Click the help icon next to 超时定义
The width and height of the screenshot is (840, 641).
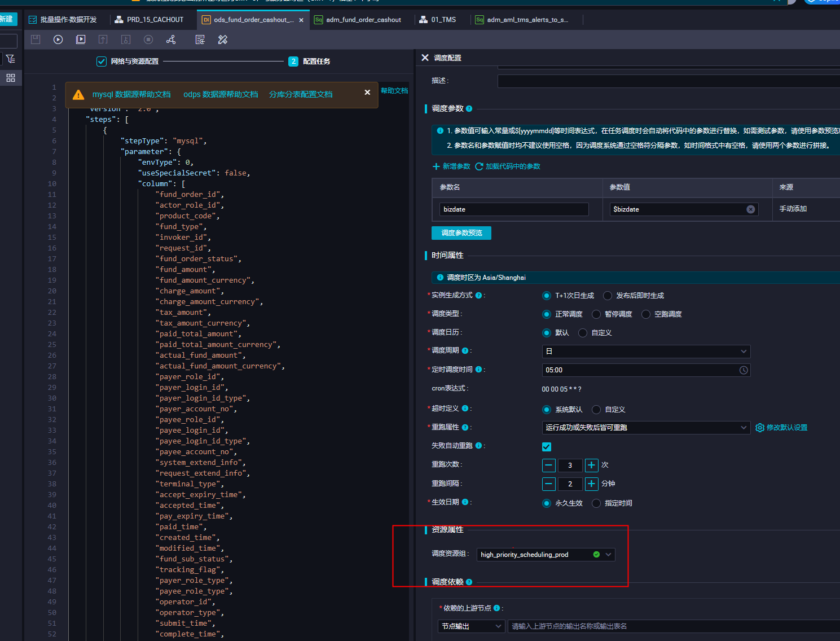465,409
